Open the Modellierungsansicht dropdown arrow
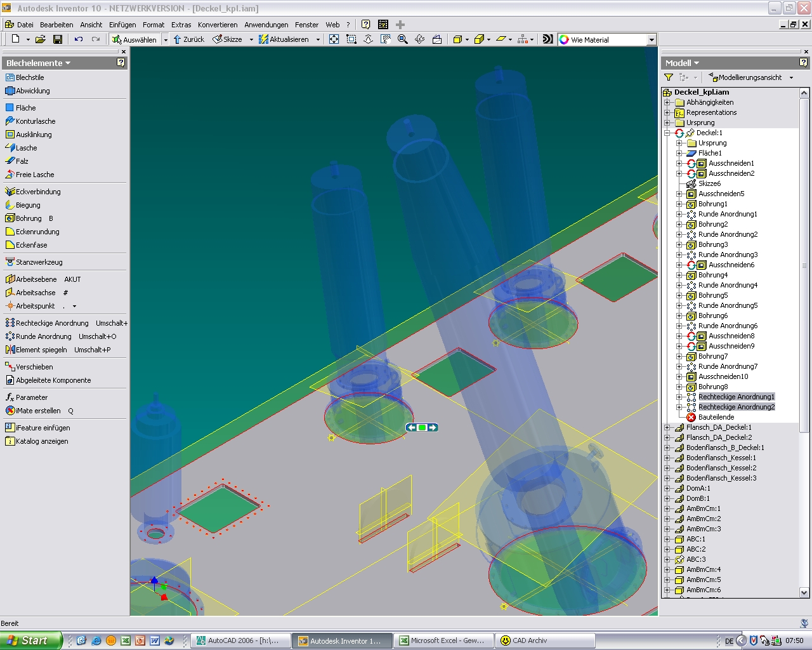 click(791, 77)
